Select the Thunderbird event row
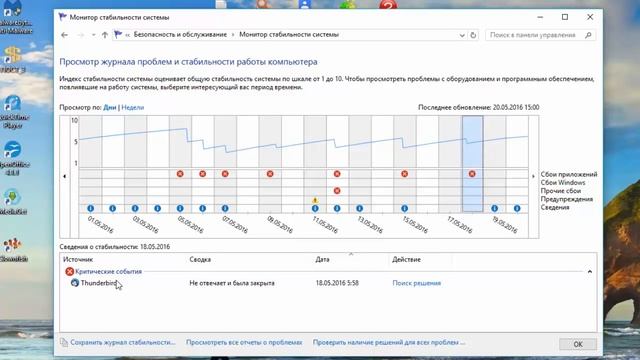Image resolution: width=640 pixels, height=360 pixels. (x=328, y=283)
